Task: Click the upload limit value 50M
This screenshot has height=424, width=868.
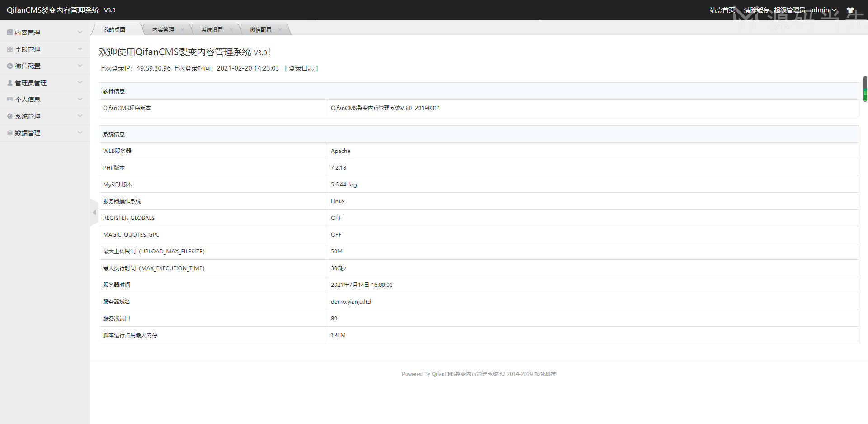Action: [337, 252]
